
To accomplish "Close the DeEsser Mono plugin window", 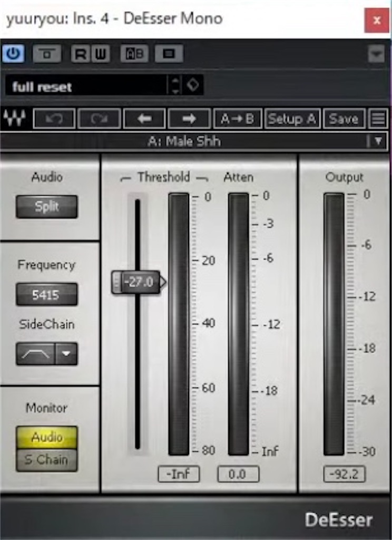I will [x=377, y=20].
